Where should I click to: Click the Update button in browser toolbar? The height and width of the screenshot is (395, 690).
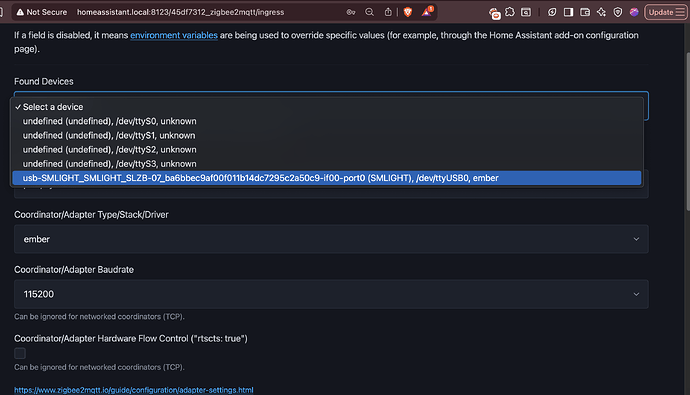(666, 12)
